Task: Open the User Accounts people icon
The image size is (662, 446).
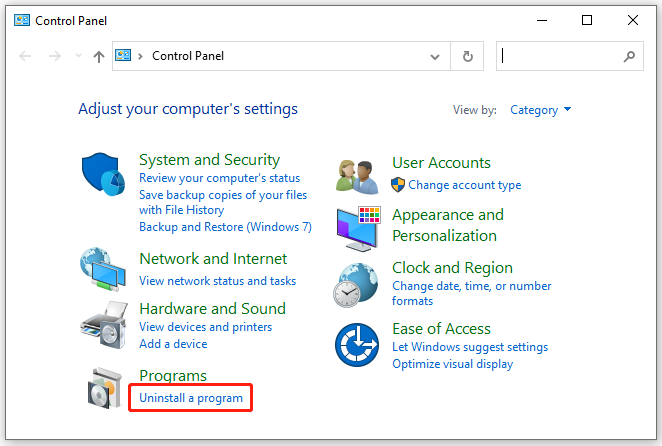Action: click(357, 177)
